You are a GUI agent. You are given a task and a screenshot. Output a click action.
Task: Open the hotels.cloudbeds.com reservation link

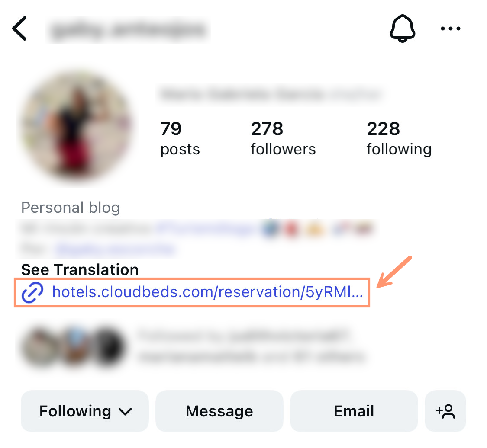[x=207, y=292]
